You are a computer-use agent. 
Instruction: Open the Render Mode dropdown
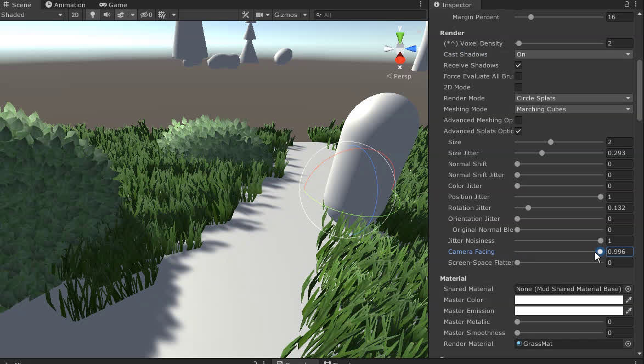(x=573, y=98)
